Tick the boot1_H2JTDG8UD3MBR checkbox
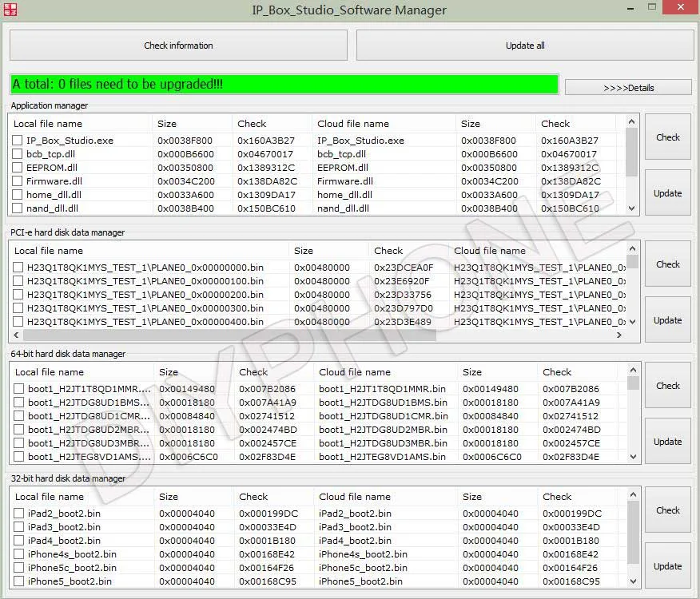The height and width of the screenshot is (599, 700). pyautogui.click(x=18, y=443)
